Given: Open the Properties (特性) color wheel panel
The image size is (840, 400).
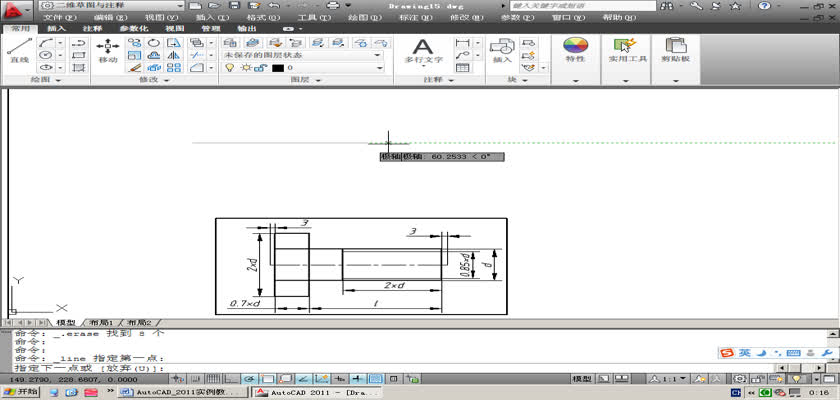Looking at the screenshot, I should pos(575,49).
